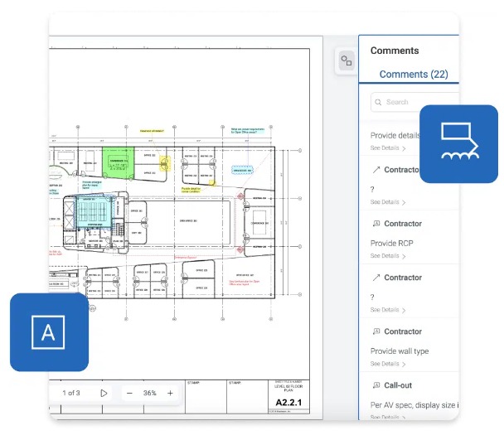Click the Call-out comment type icon
The width and height of the screenshot is (504, 440).
pos(376,385)
